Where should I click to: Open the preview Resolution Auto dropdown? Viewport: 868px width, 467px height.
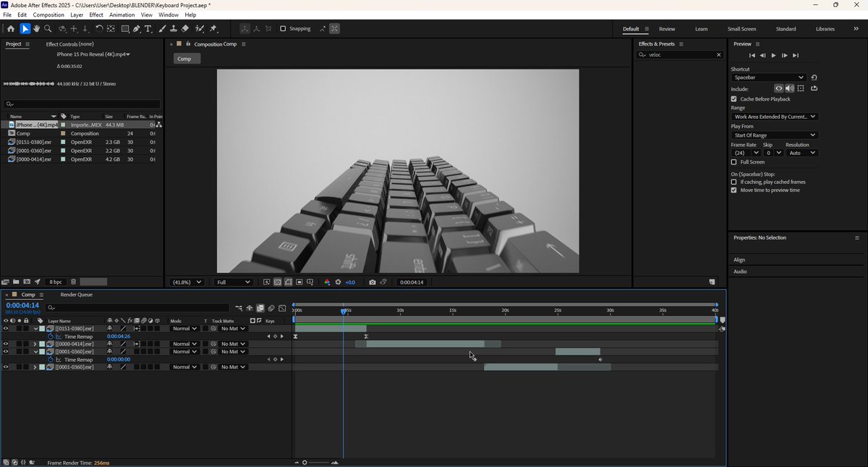tap(801, 153)
